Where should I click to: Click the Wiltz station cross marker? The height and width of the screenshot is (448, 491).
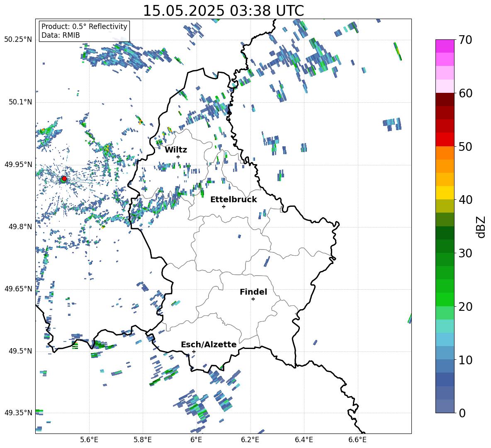[x=178, y=157]
